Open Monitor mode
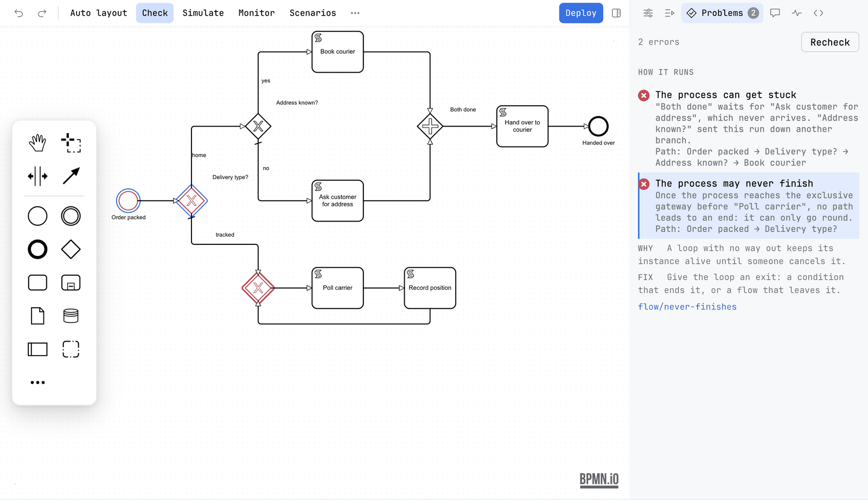This screenshot has height=500, width=868. point(257,13)
